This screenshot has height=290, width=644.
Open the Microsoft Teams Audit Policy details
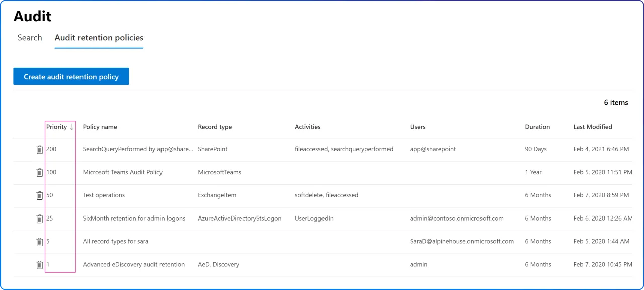tap(122, 172)
